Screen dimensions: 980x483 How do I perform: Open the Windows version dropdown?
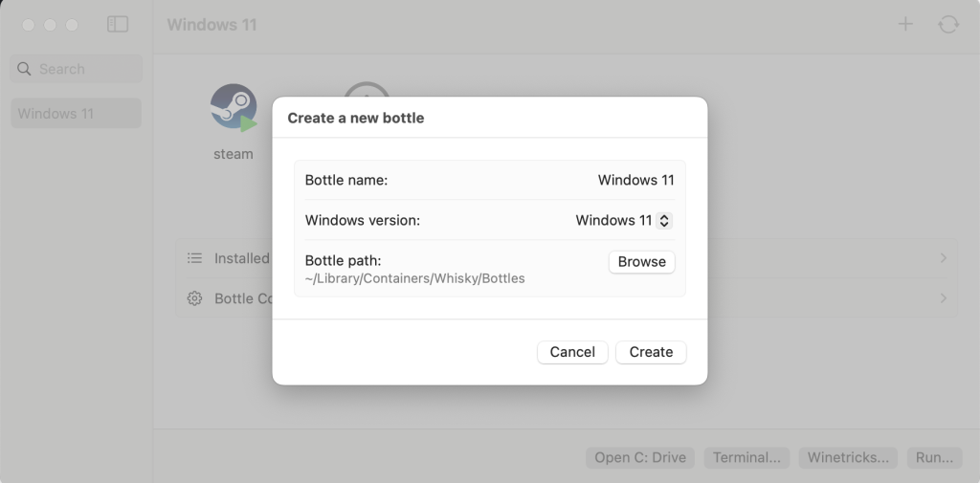[x=623, y=220]
